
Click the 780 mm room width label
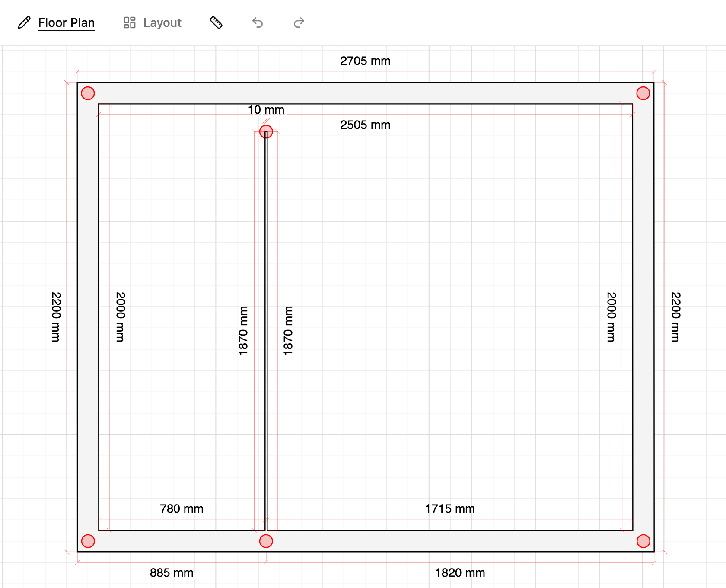181,509
